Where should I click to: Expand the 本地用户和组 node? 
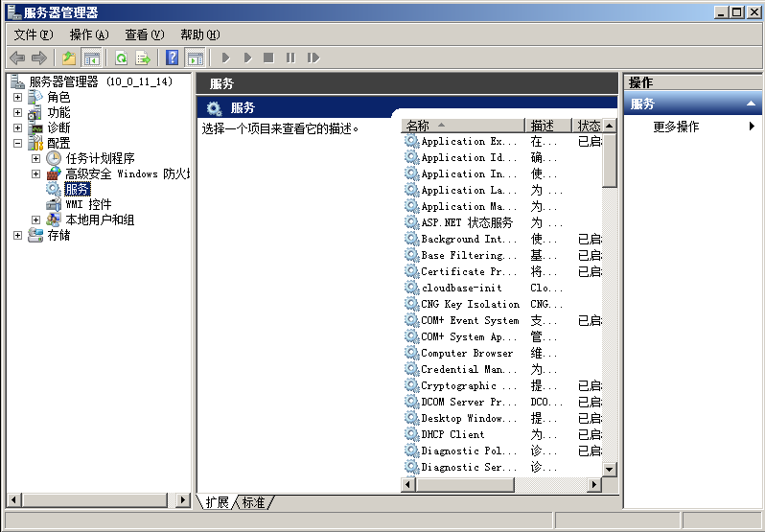(36, 220)
